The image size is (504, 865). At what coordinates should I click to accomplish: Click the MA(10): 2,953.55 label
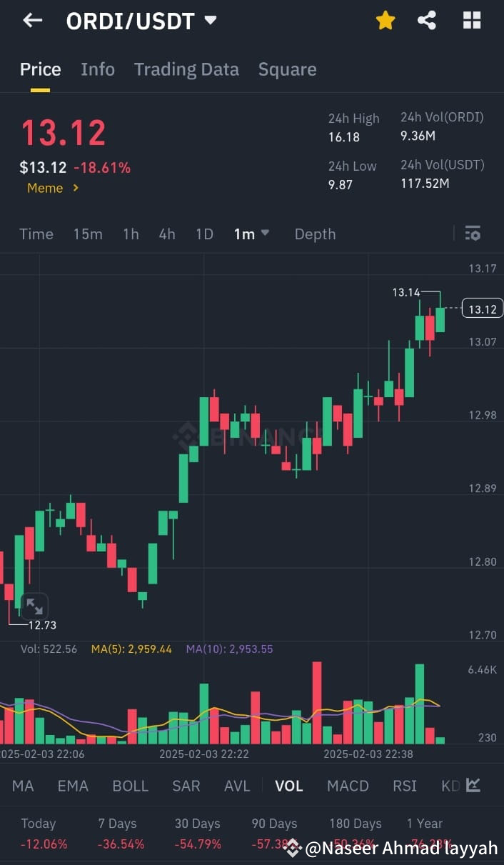(229, 649)
